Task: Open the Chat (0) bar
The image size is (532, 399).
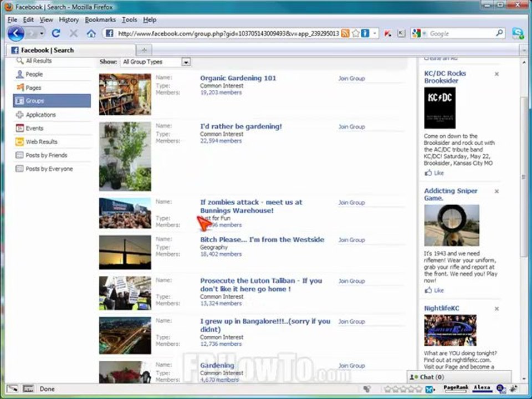Action: 459,377
